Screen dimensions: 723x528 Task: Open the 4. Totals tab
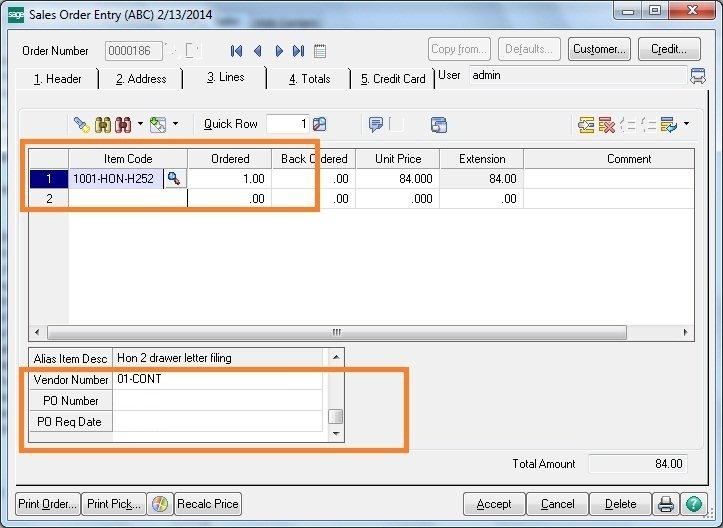310,79
